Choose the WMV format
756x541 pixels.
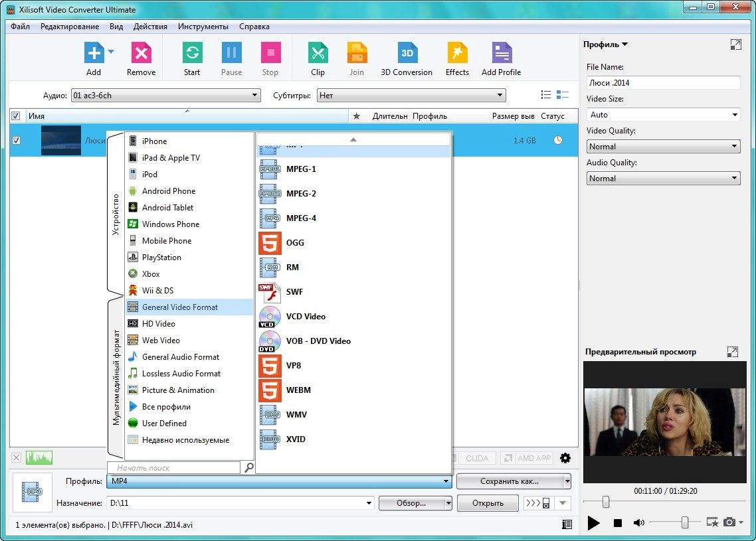pos(354,415)
